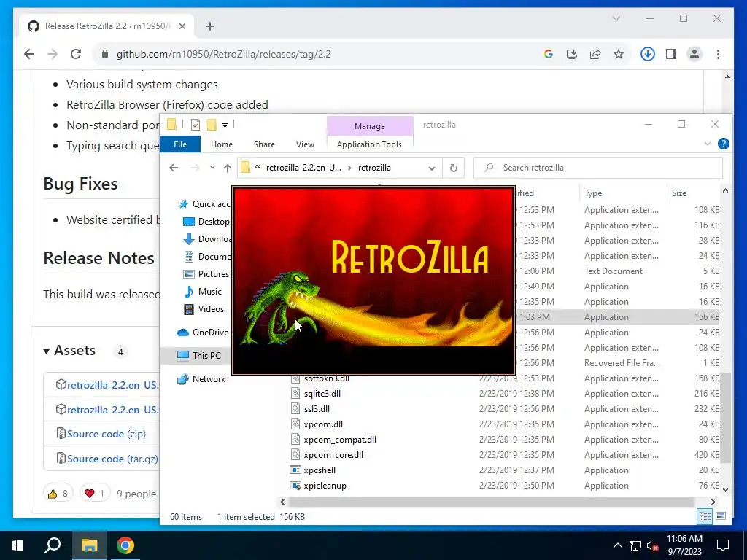Click the heart reaction button
Image resolution: width=747 pixels, height=560 pixels.
(x=94, y=494)
